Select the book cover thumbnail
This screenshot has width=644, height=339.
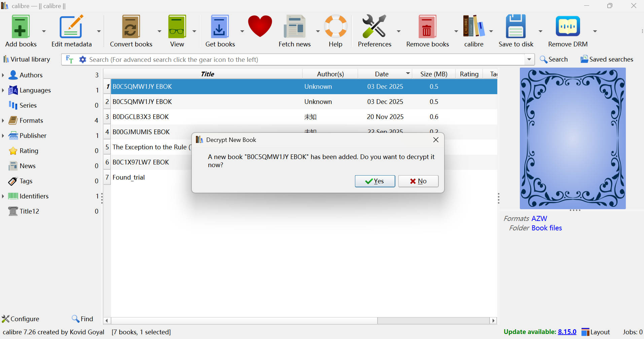(572, 138)
